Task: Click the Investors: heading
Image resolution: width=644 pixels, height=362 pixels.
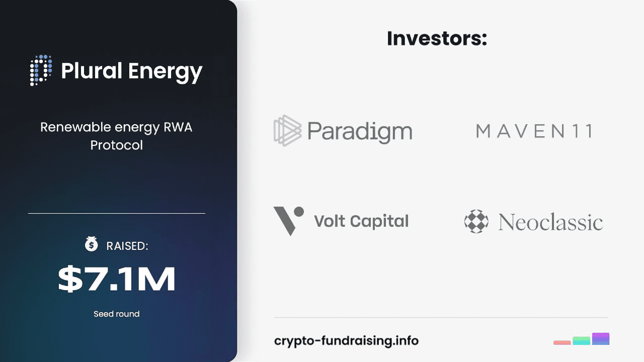Action: [437, 38]
